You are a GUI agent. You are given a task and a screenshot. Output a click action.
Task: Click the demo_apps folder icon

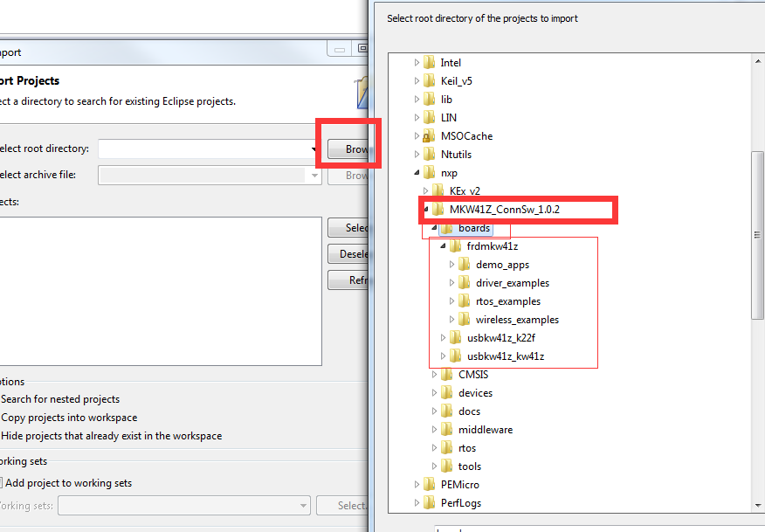tap(465, 265)
